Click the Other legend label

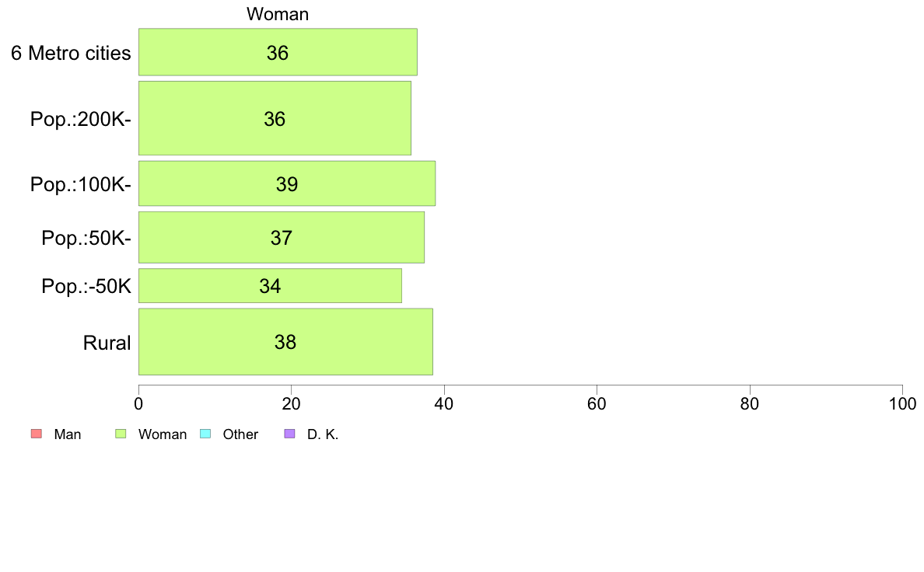tap(240, 434)
